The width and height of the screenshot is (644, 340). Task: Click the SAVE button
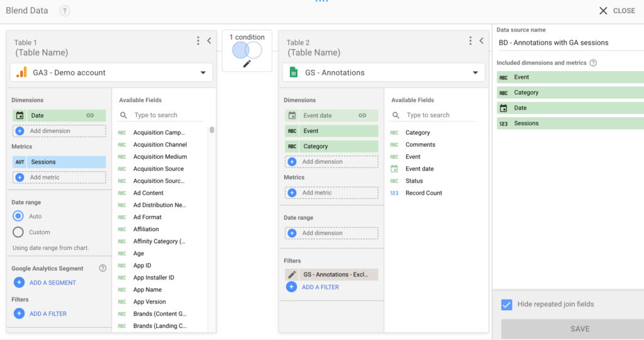coord(572,329)
